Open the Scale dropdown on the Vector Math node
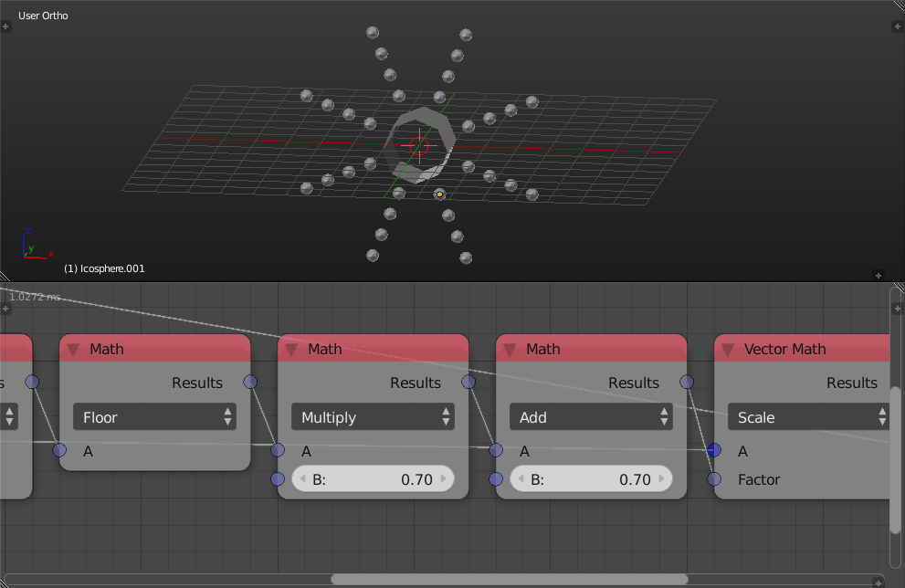This screenshot has height=588, width=905. point(808,416)
